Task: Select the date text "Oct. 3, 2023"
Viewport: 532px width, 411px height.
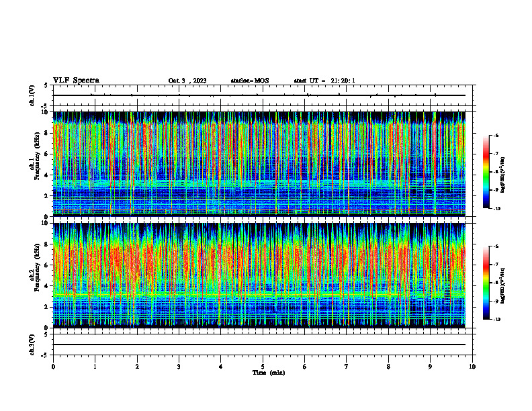Action: tap(187, 81)
